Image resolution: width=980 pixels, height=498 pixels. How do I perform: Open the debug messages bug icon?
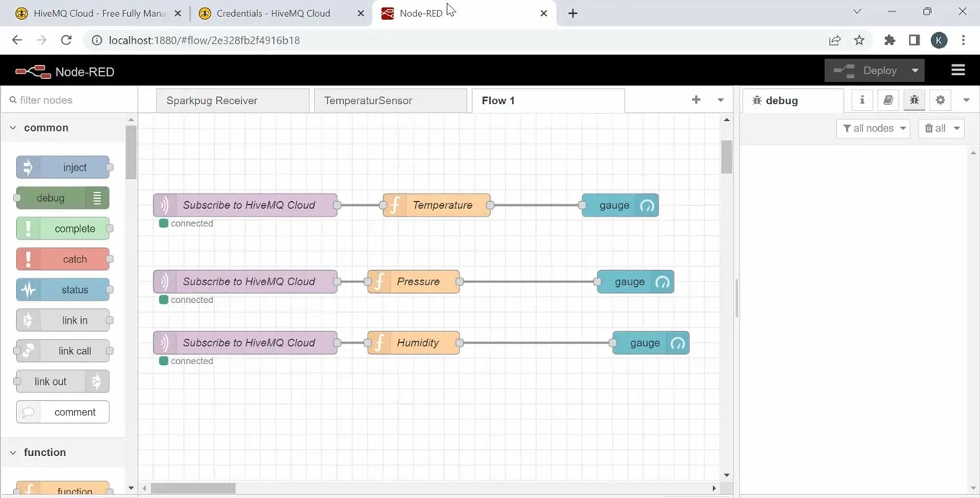pyautogui.click(x=914, y=100)
